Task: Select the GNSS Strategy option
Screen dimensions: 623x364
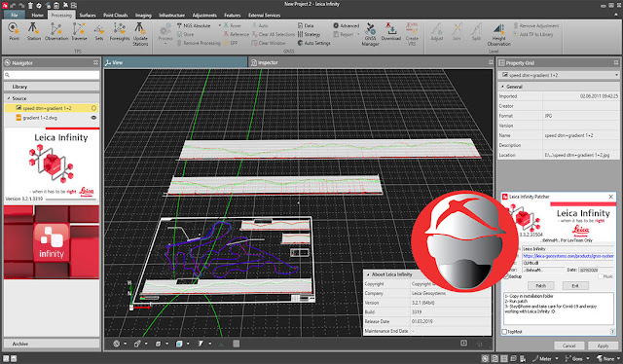Action: (309, 34)
